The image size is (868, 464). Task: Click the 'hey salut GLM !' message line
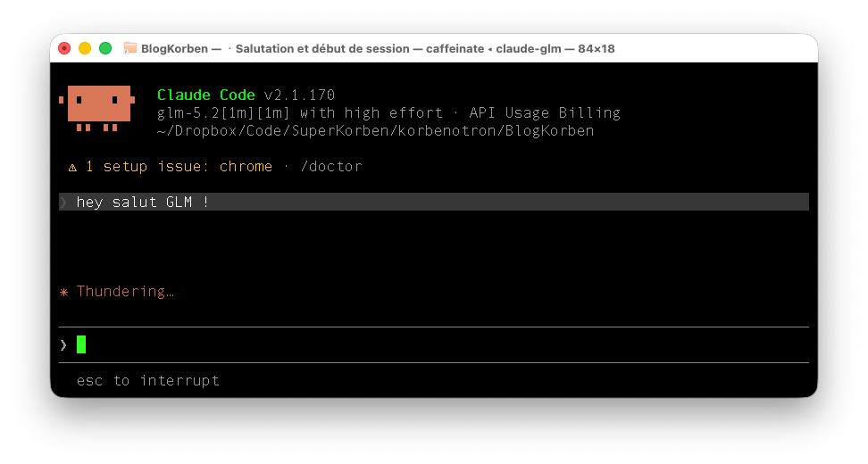click(434, 202)
